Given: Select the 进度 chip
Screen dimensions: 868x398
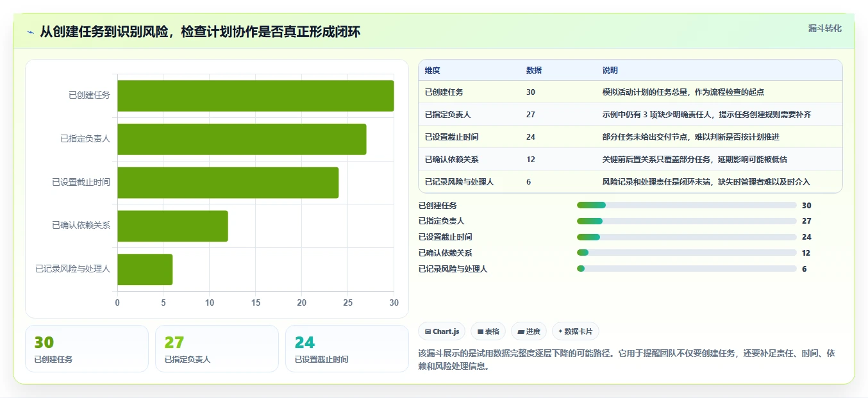Looking at the screenshot, I should tap(529, 331).
